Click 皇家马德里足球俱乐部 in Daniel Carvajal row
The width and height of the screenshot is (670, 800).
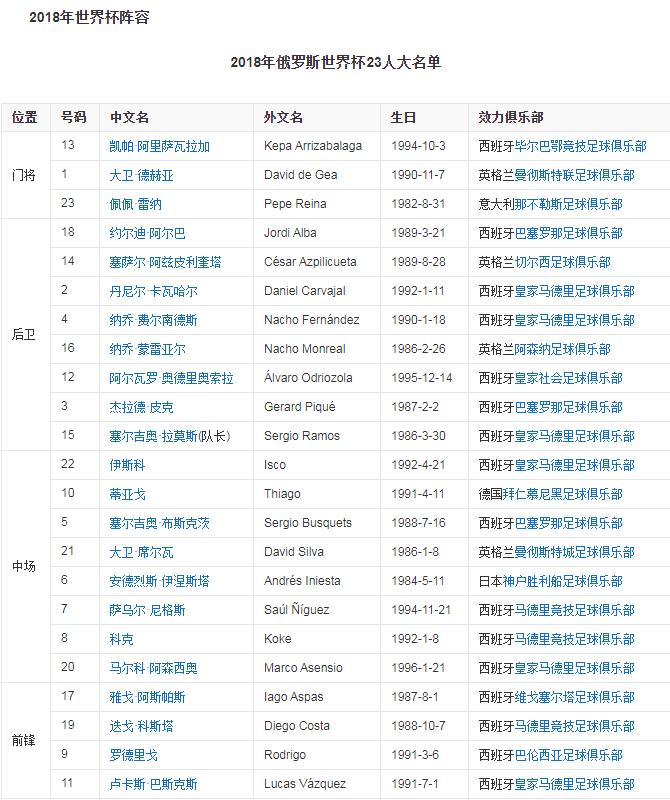point(575,292)
